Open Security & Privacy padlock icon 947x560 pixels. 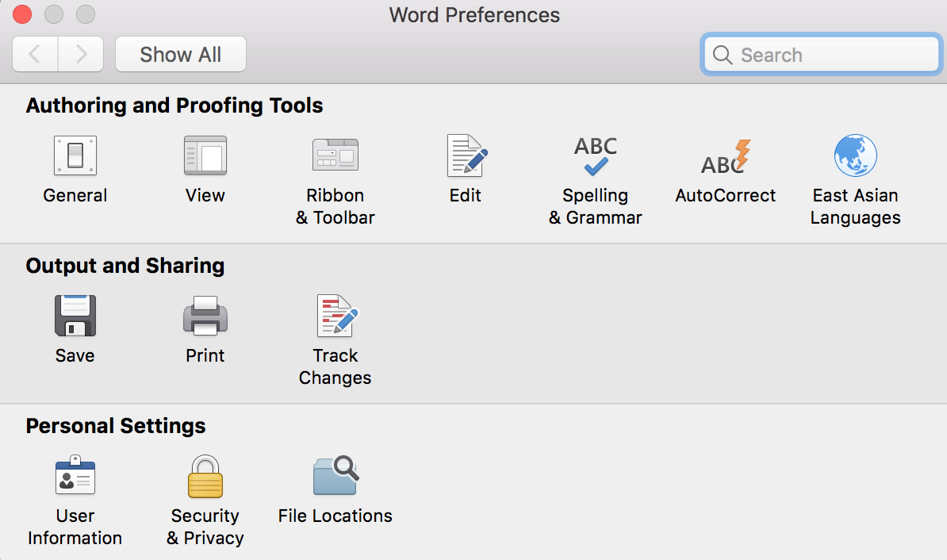point(205,477)
